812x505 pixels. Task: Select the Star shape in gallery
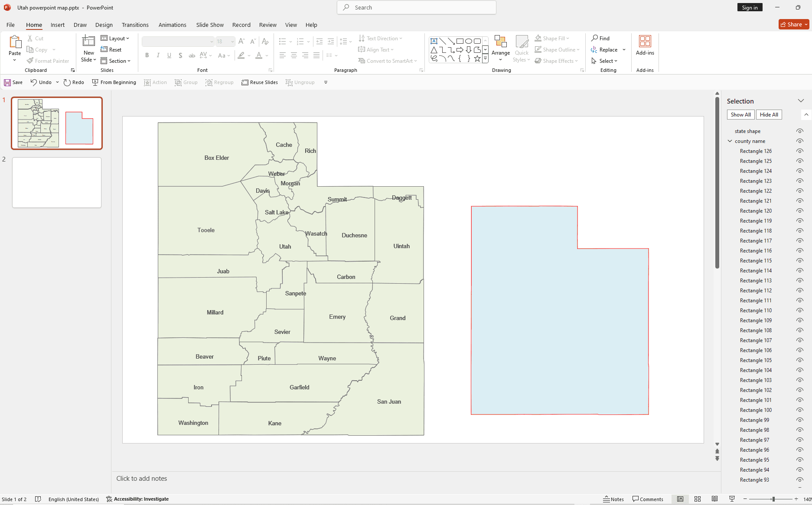(477, 58)
